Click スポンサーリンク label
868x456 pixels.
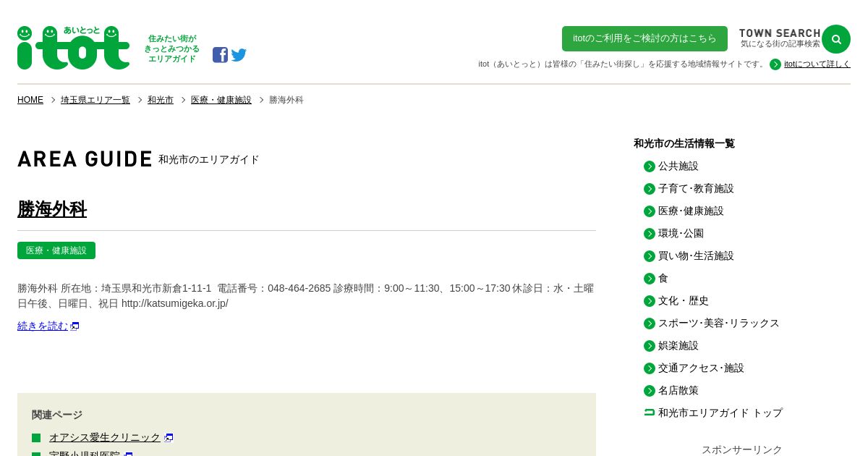click(742, 450)
